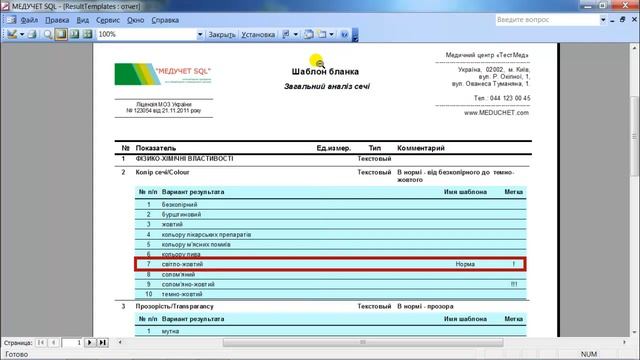Click horizontal scrollbar right arrow
Screen dimensions: 640x360
click(x=624, y=342)
